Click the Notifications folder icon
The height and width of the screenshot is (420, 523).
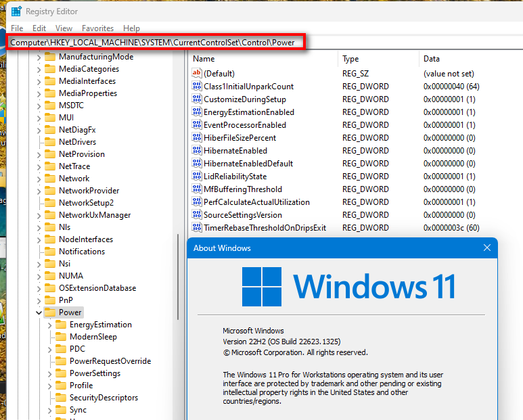[x=50, y=252]
